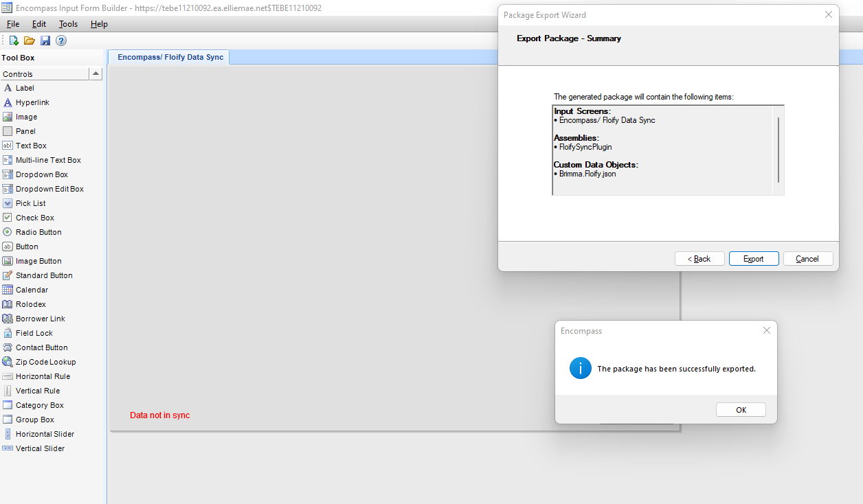
Task: Open the Help question mark icon
Action: tap(61, 41)
